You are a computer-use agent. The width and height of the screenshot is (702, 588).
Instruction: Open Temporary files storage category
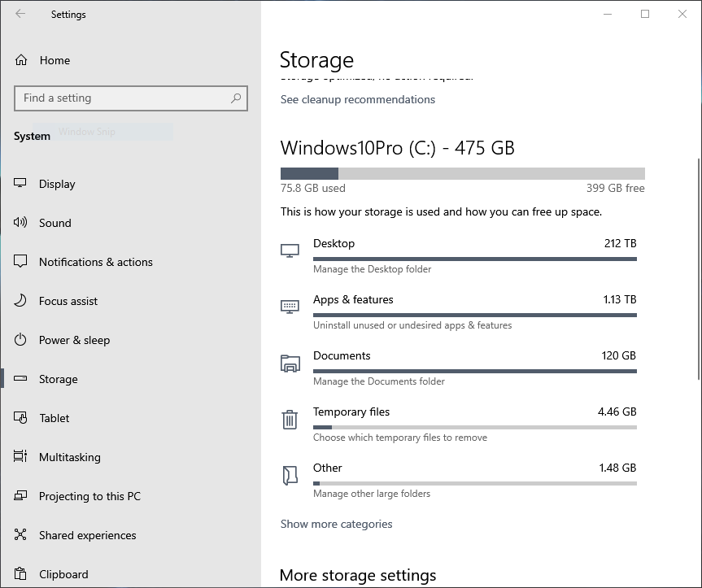click(x=459, y=425)
